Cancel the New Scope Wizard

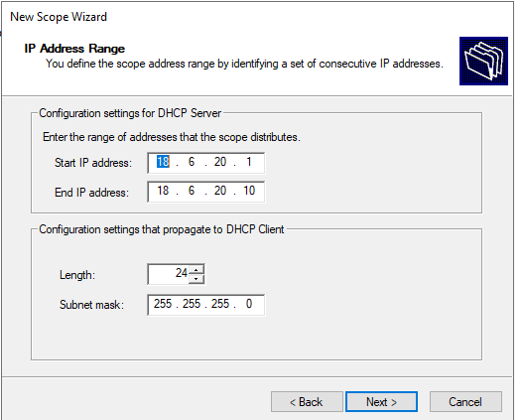pyautogui.click(x=465, y=402)
